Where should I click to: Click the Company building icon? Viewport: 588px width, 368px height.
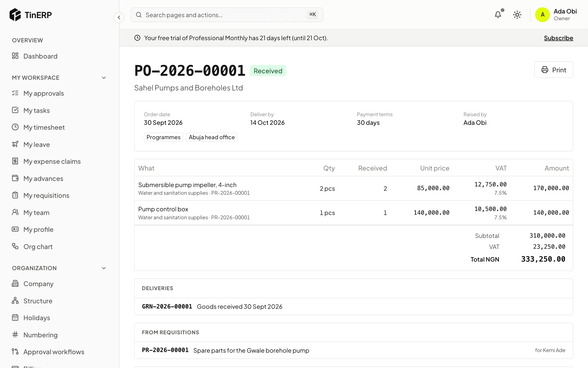click(15, 283)
